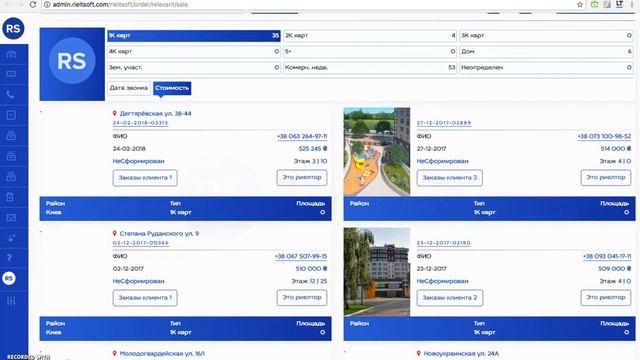Open the playground courtyard thumbnail
The image size is (640, 360).
coord(377,152)
